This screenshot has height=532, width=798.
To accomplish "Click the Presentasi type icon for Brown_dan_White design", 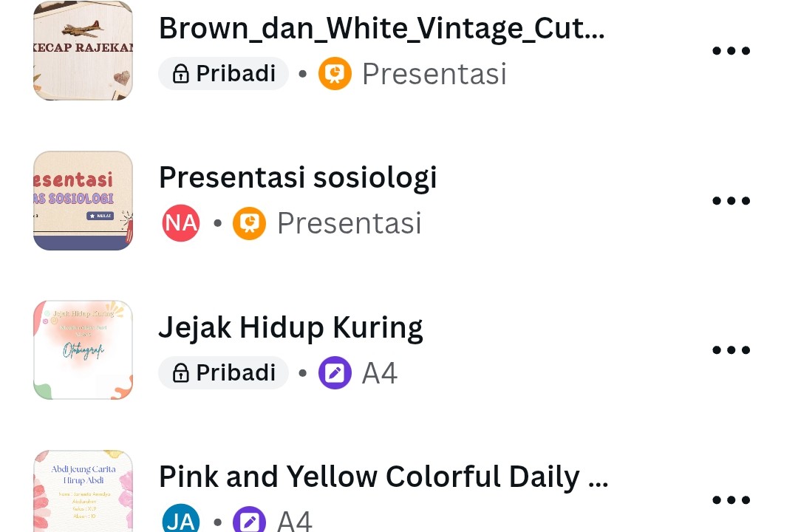I will click(x=335, y=73).
